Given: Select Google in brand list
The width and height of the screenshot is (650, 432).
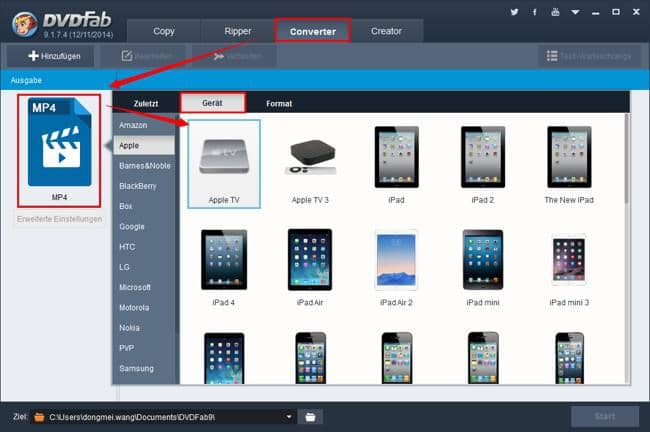Looking at the screenshot, I should coord(144,226).
